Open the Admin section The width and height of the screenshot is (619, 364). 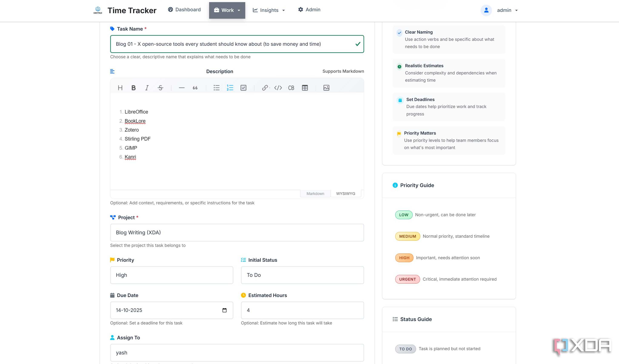coord(309,10)
